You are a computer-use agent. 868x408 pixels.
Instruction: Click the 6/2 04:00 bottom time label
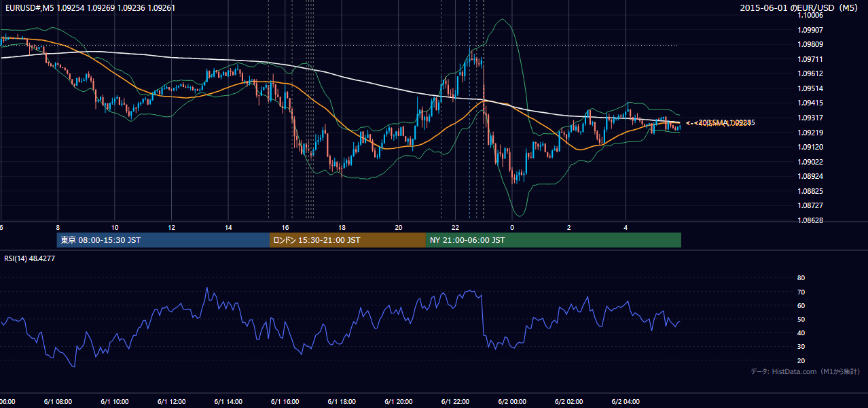tap(626, 401)
